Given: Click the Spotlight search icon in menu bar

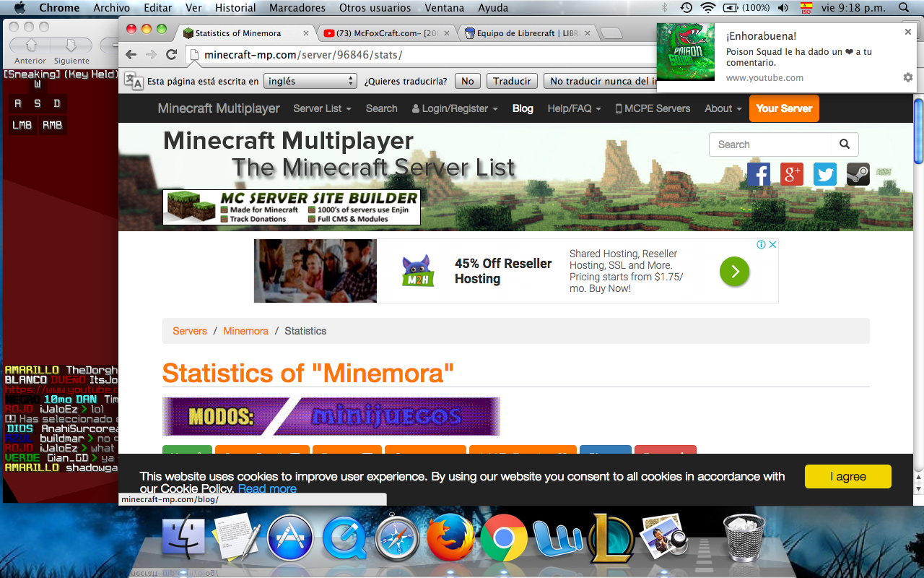Looking at the screenshot, I should (x=904, y=8).
